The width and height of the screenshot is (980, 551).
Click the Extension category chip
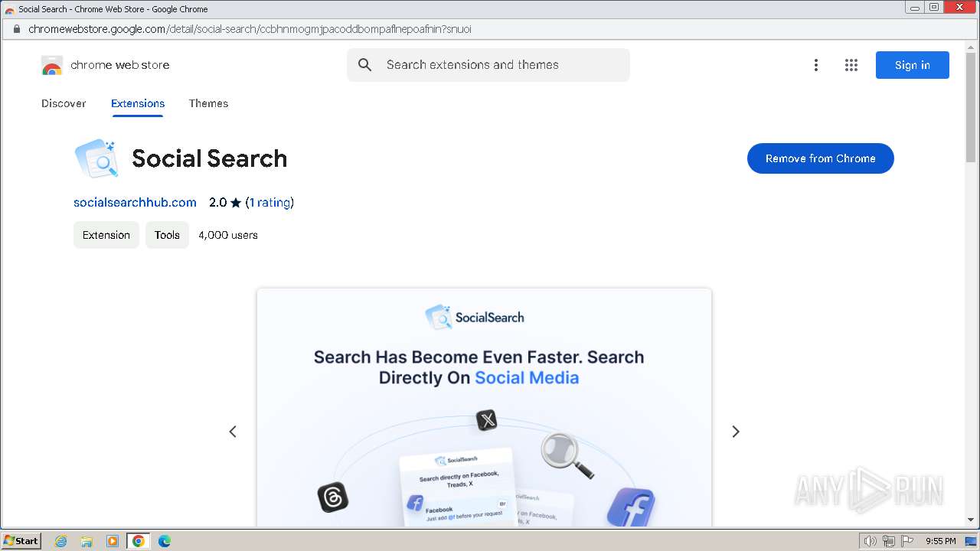pyautogui.click(x=106, y=235)
